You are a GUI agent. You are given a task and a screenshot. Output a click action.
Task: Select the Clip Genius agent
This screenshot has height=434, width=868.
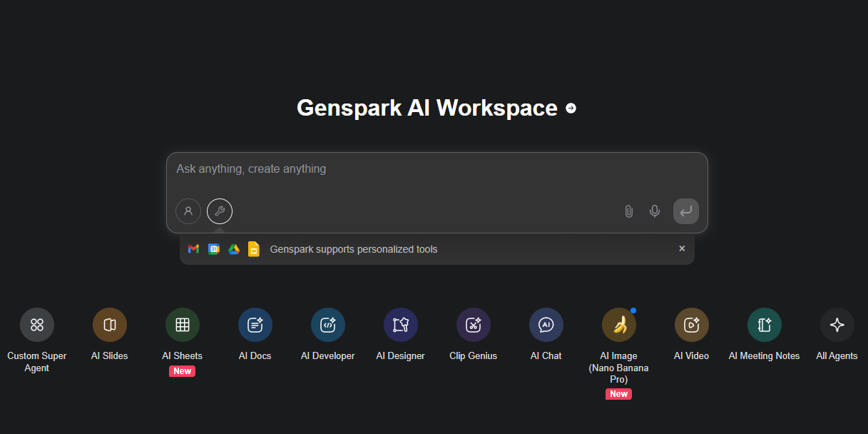[x=474, y=325]
